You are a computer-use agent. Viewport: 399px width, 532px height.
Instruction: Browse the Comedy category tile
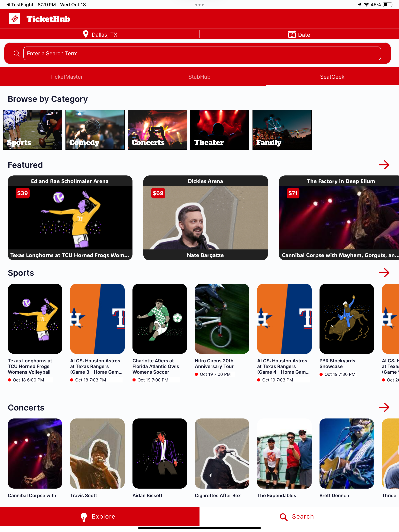click(x=95, y=130)
